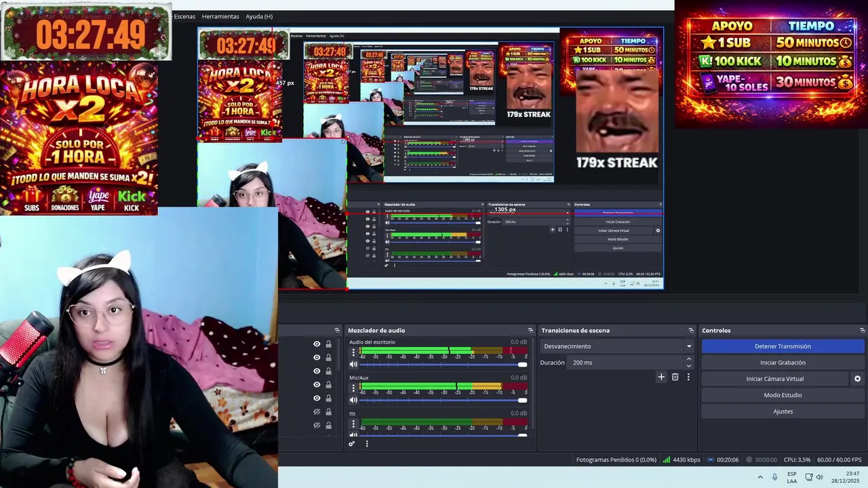Undock the sources panel left of mixer
The height and width of the screenshot is (488, 868).
click(x=337, y=330)
